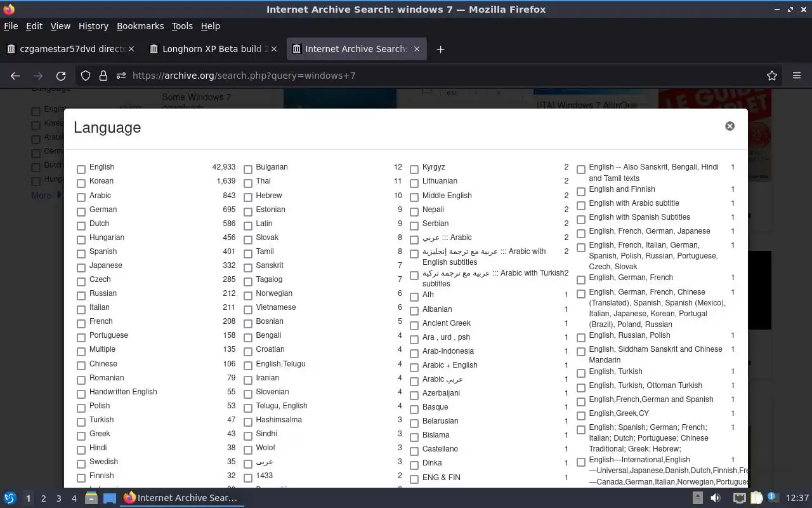The width and height of the screenshot is (812, 508).
Task: Select the Bulgarian checkbox
Action: 248,170
